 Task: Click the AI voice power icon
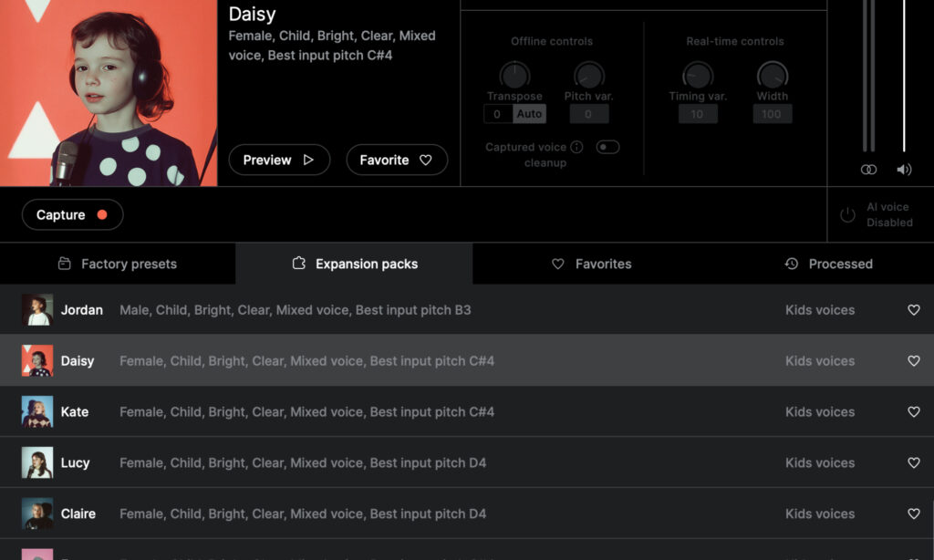point(847,215)
